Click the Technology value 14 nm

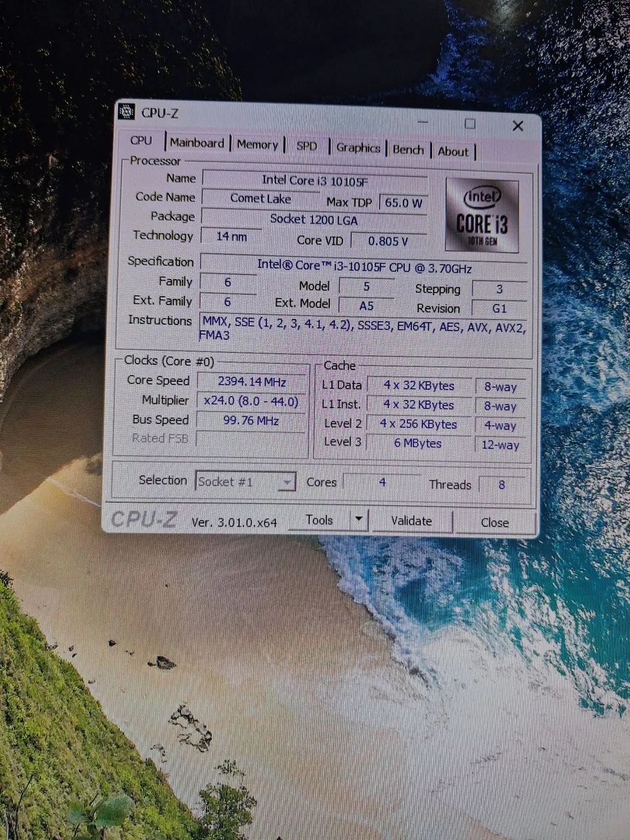[231, 236]
